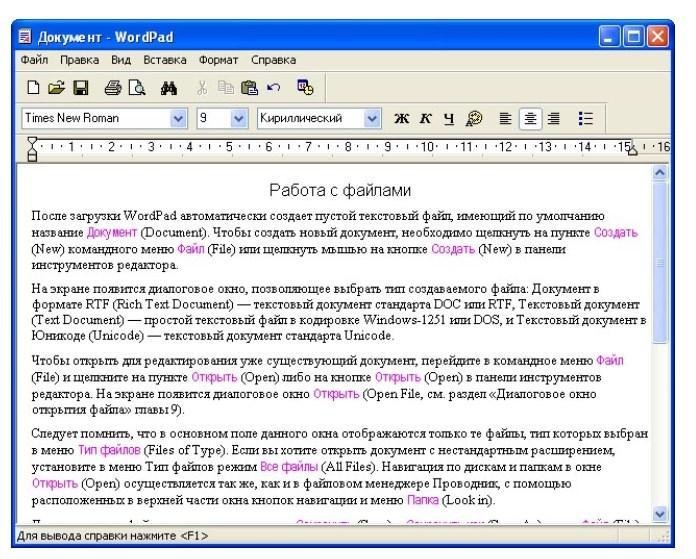Image resolution: width=696 pixels, height=559 pixels.
Task: Click purple "Папка" text
Action: coord(423,500)
